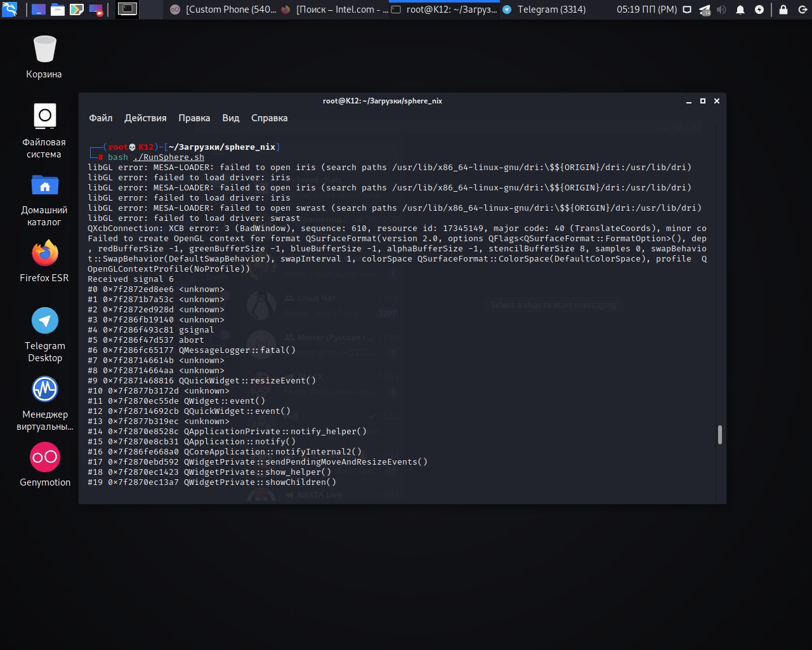Click 'QWidgetPrivate::show_helper()' trace line

(x=209, y=472)
